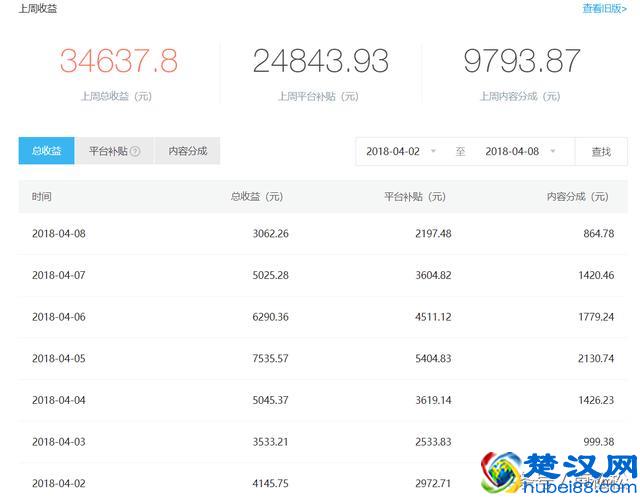The width and height of the screenshot is (640, 497).
Task: Click platform subsidy value 2197.48
Action: 433,233
